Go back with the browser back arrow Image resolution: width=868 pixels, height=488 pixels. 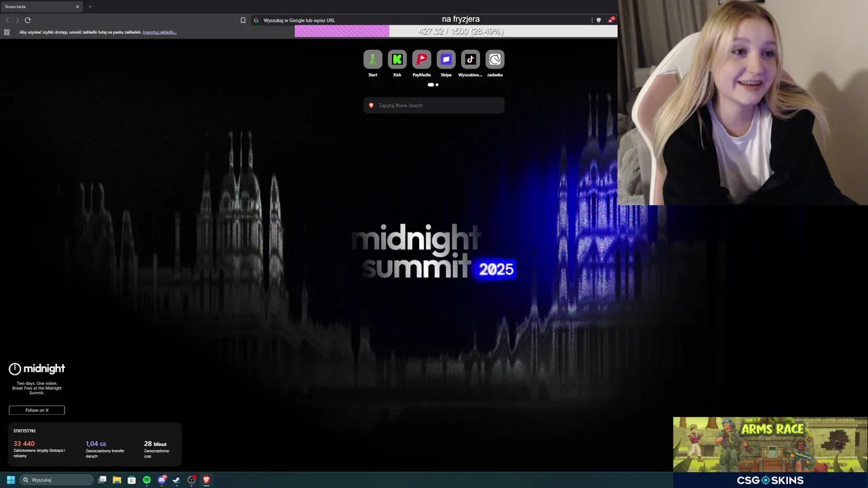[x=7, y=20]
